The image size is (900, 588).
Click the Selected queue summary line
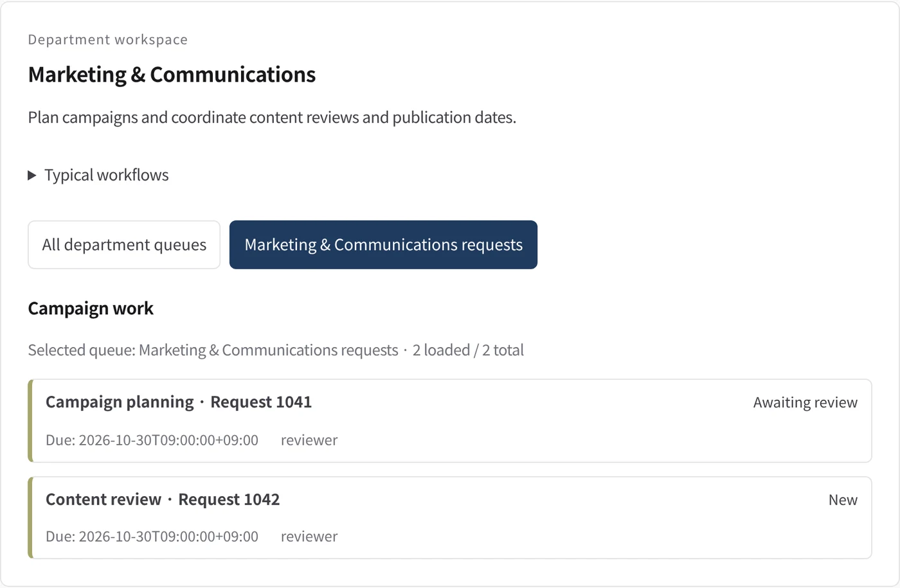coord(276,350)
